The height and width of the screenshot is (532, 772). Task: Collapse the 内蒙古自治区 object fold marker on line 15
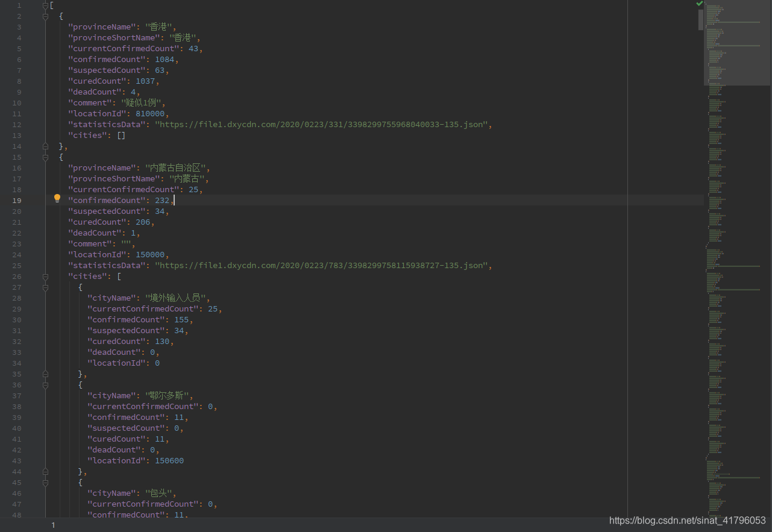(45, 157)
